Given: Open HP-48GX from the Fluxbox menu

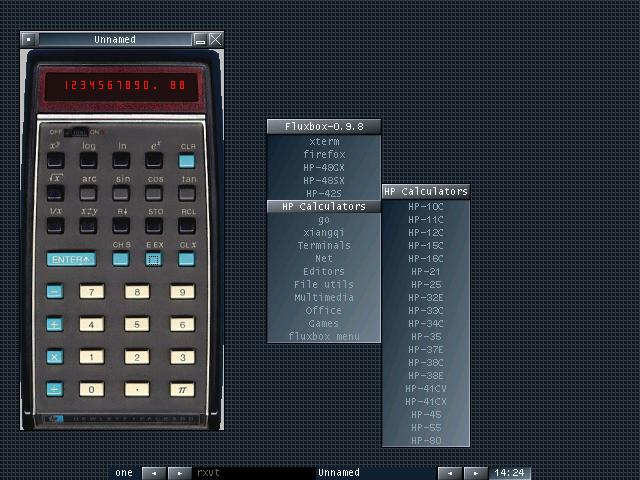Looking at the screenshot, I should pyautogui.click(x=324, y=168).
